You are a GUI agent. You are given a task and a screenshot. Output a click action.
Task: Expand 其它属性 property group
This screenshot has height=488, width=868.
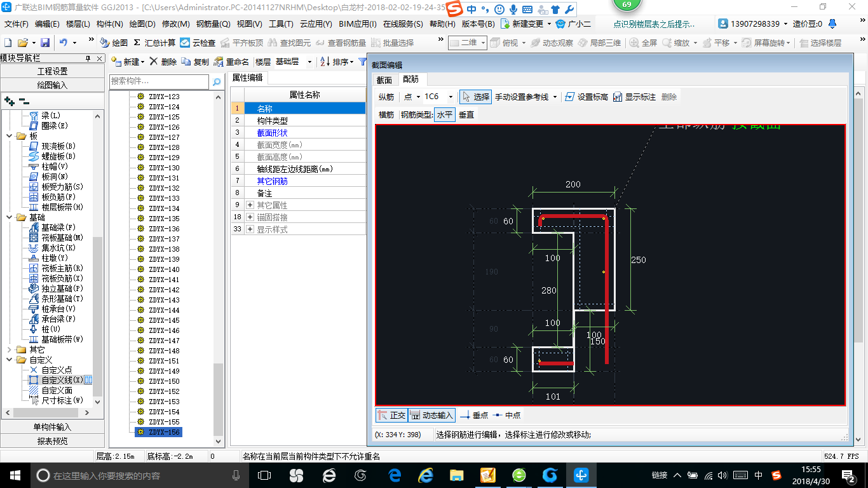coord(250,205)
